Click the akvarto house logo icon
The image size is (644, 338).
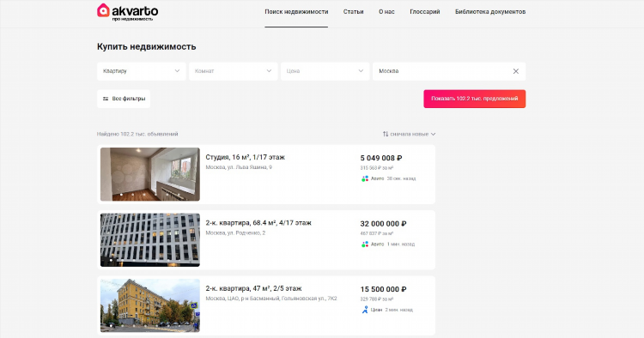[x=103, y=10]
